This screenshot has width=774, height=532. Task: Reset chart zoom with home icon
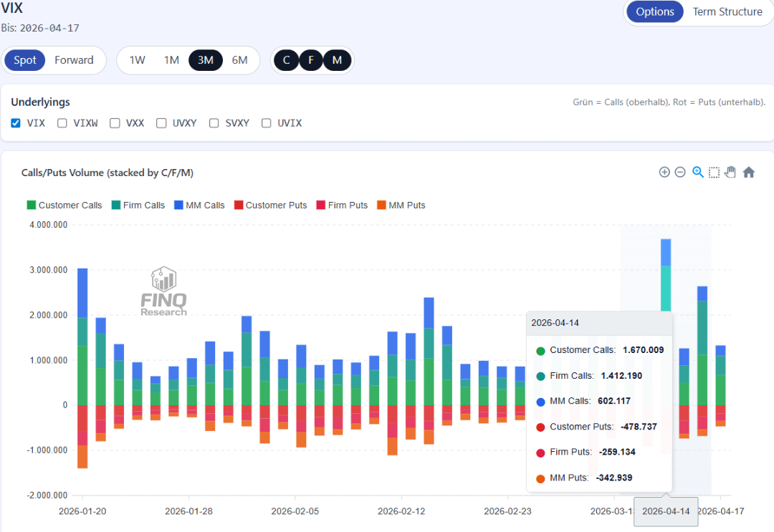click(x=749, y=172)
